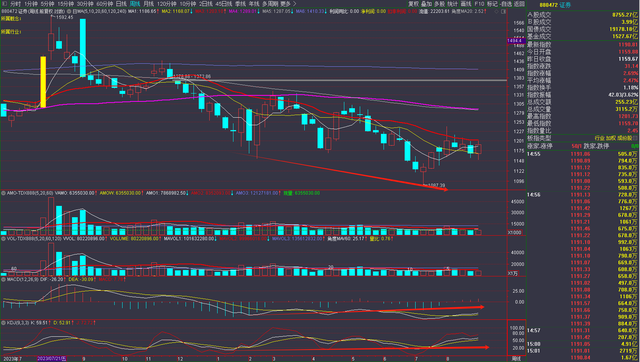Viewport: 640px width, 362px height.
Task: Click the square window icon above price axis
Action: 504,11
